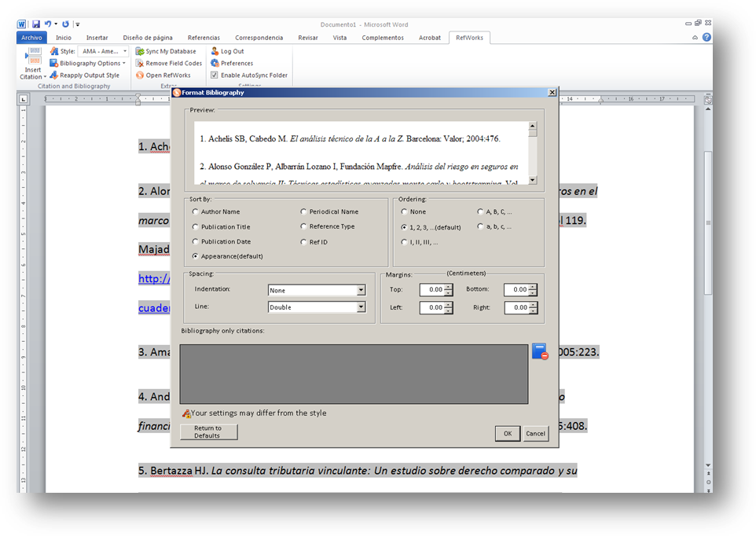This screenshot has width=756, height=536.
Task: Select Reference Type sort option
Action: [x=303, y=226]
